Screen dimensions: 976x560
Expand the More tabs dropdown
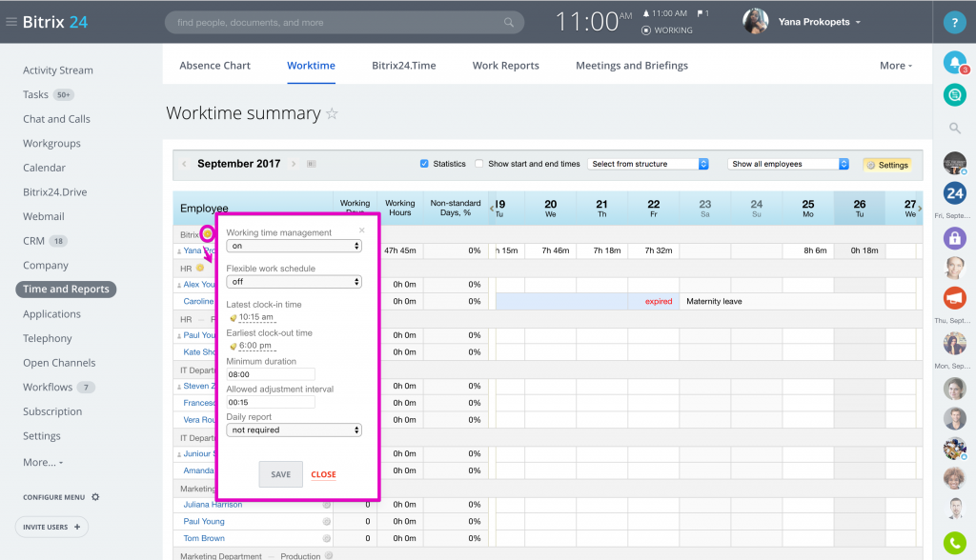pyautogui.click(x=896, y=66)
